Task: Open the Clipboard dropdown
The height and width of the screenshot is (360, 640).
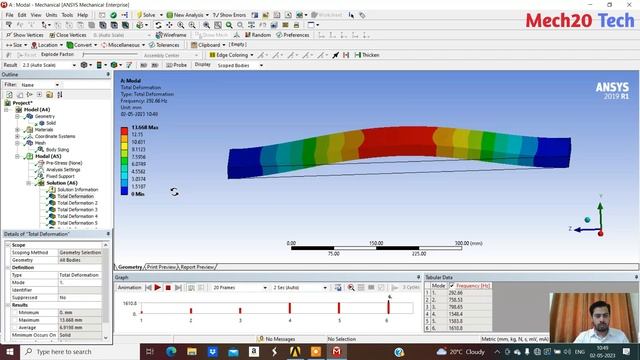Action: (x=208, y=45)
